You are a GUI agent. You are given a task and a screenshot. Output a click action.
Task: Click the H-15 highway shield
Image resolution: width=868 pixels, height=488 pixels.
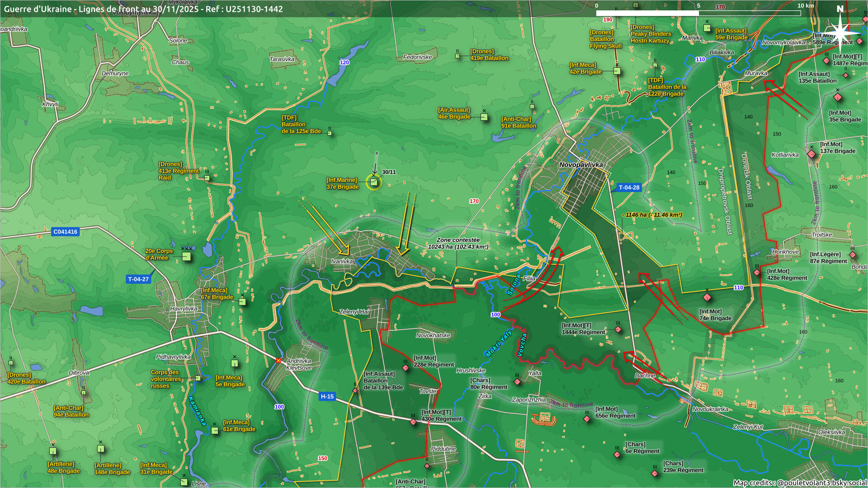point(327,396)
